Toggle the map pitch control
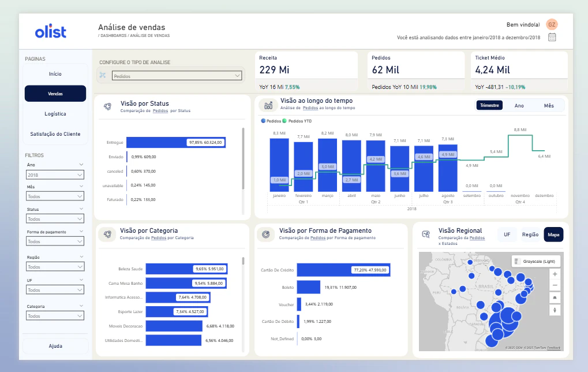 (555, 297)
